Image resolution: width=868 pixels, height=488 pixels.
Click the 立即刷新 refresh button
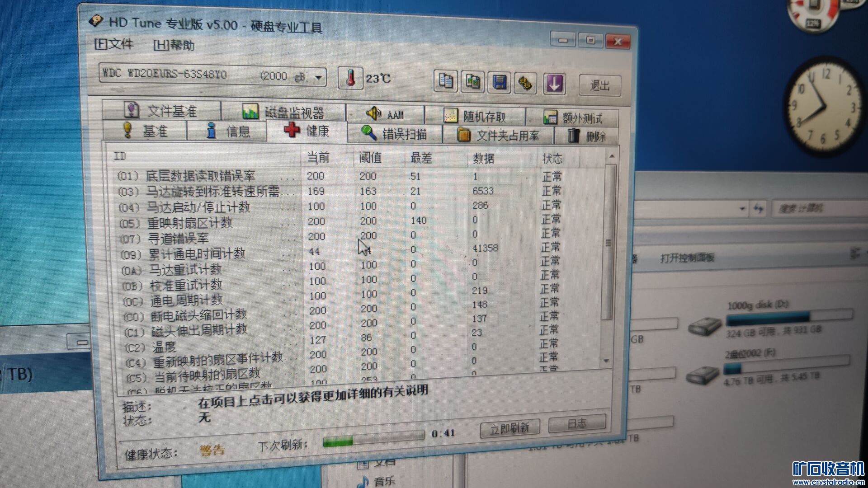509,428
